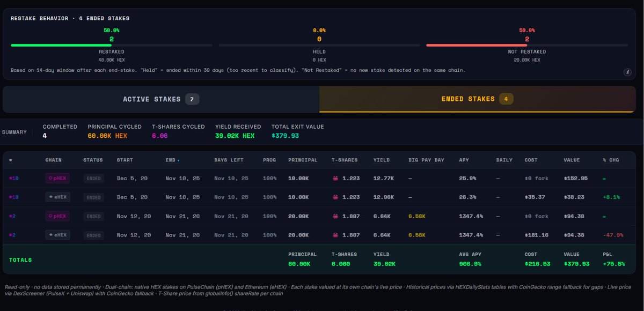The width and height of the screenshot is (644, 311).
Task: Click the +75.5% P&L total
Action: [613, 264]
